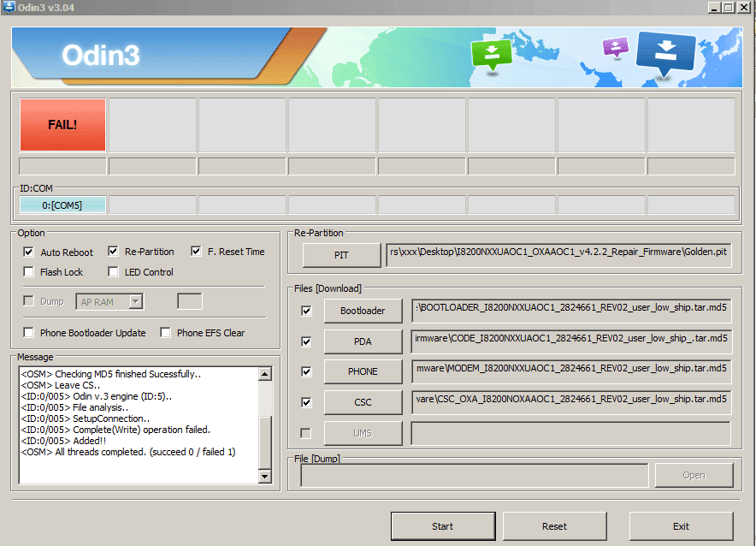Click the Golden.pit path field
The image size is (756, 546).
(x=558, y=255)
